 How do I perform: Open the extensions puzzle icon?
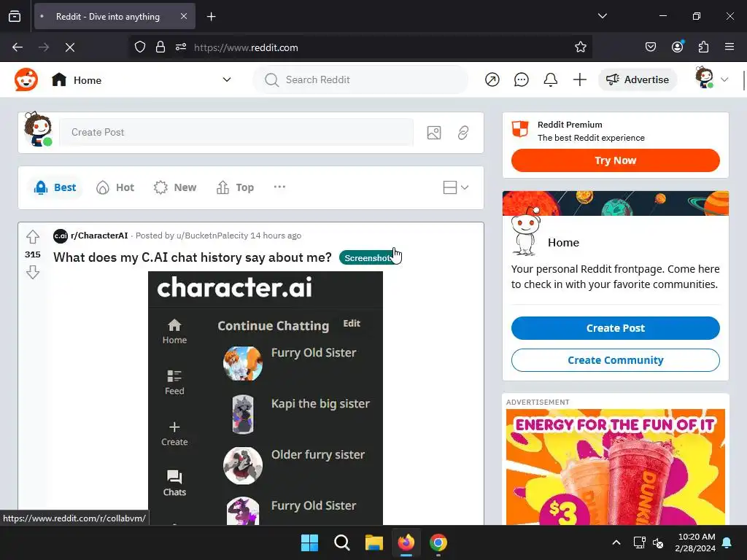tap(703, 47)
